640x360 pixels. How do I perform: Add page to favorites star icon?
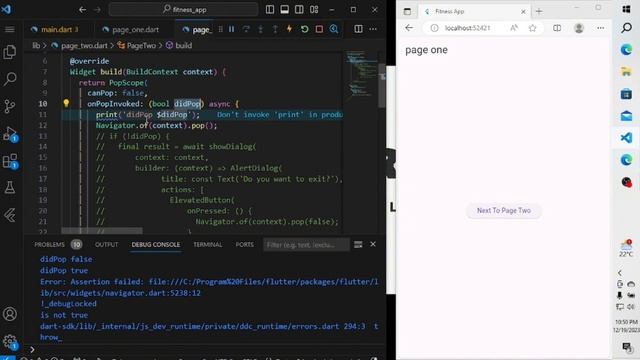click(x=532, y=28)
